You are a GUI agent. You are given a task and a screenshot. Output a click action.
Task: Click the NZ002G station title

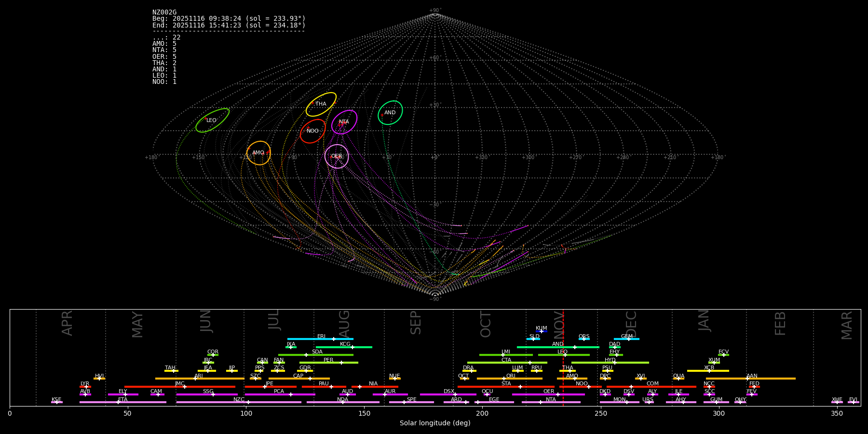point(164,13)
